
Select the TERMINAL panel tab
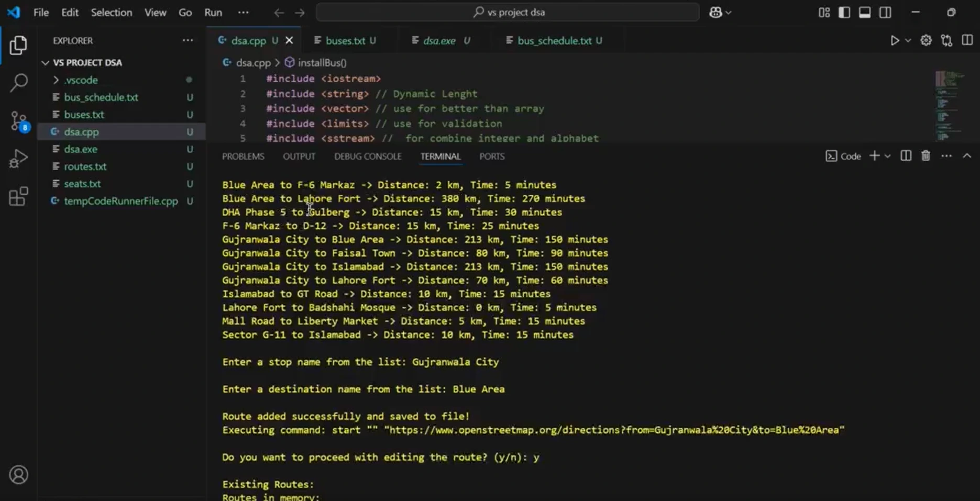tap(441, 157)
